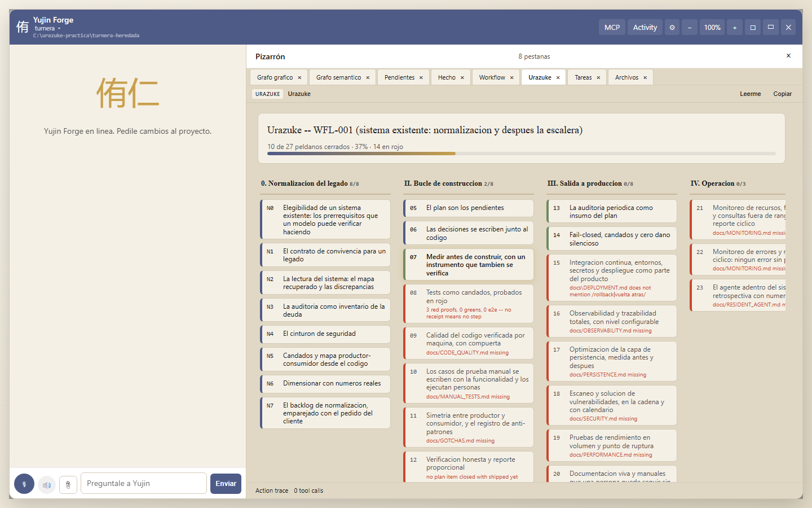Click the Leerme link
Image resolution: width=812 pixels, height=508 pixels.
750,94
